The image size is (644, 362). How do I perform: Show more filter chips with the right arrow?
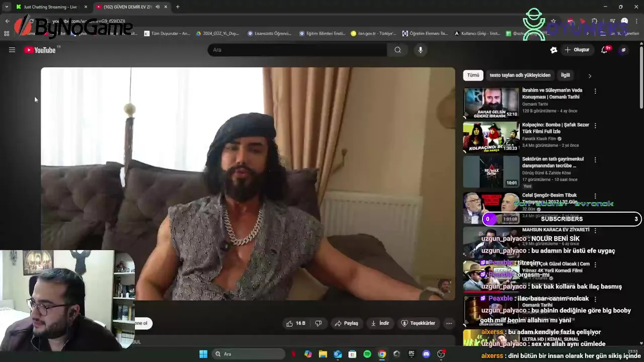coord(590,76)
